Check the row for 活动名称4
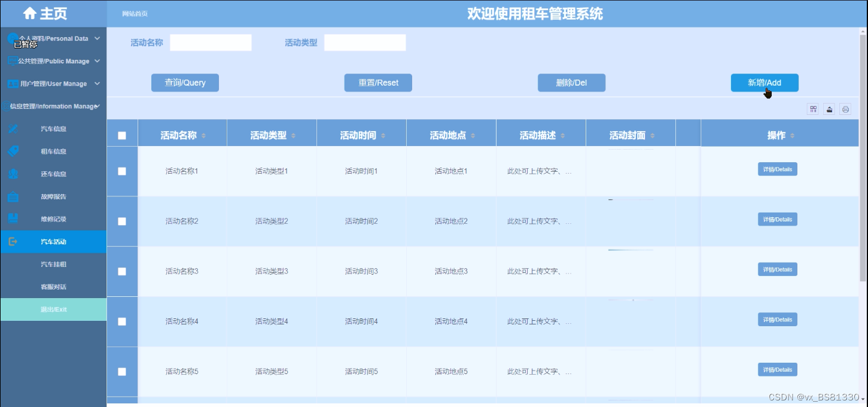 point(122,321)
